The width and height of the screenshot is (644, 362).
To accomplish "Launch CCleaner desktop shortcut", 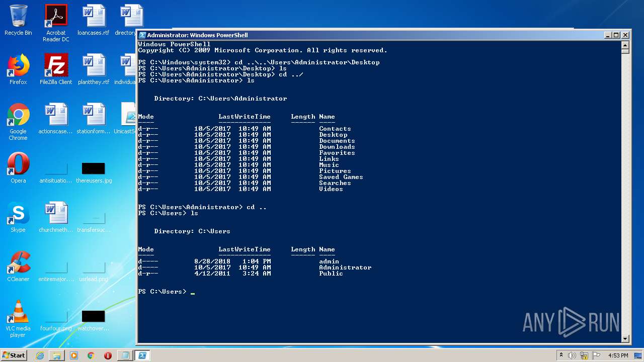I will pos(18,266).
